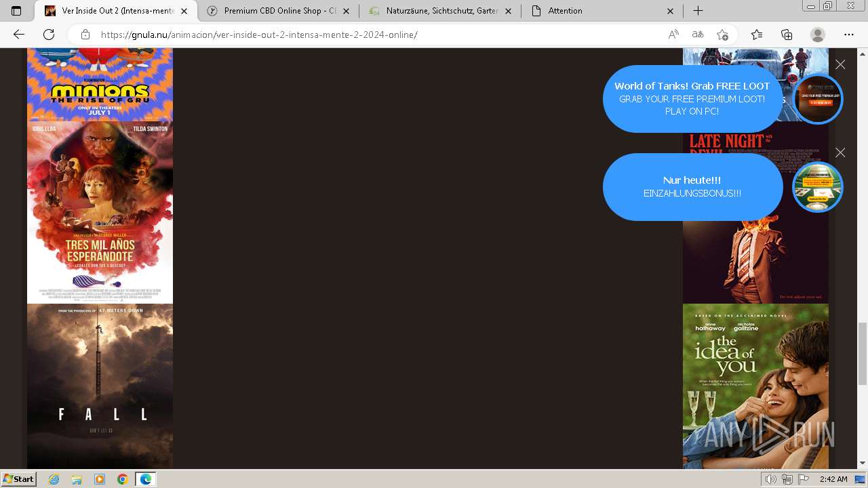
Task: Click the Einzahlungsbonus round ad image
Action: (x=818, y=187)
